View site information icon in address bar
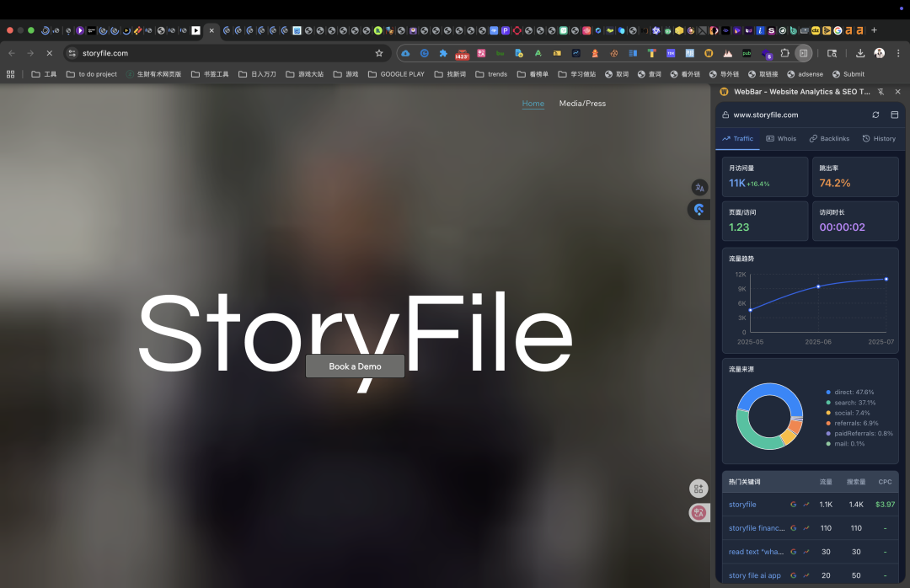910x588 pixels. point(72,53)
